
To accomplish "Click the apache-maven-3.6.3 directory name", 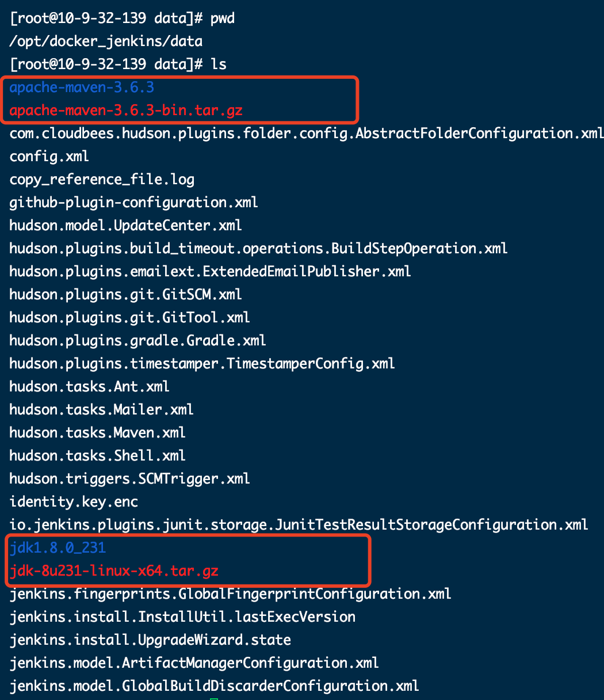I will [82, 87].
